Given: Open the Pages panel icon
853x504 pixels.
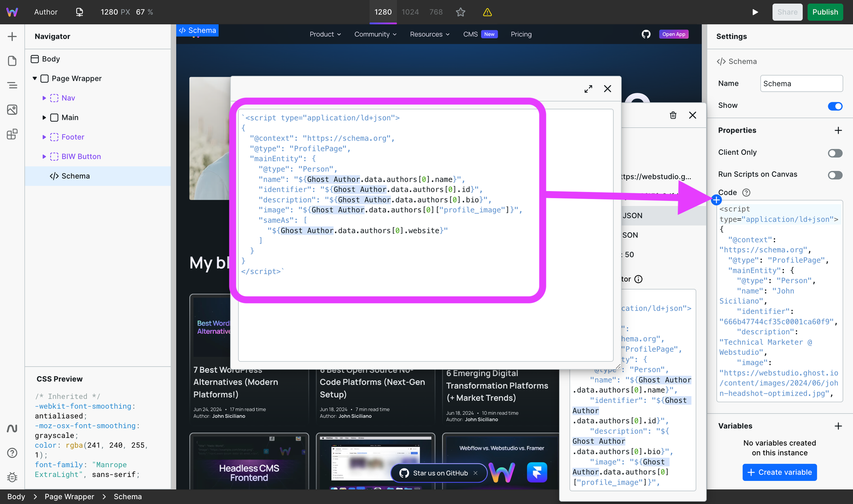Looking at the screenshot, I should (12, 61).
